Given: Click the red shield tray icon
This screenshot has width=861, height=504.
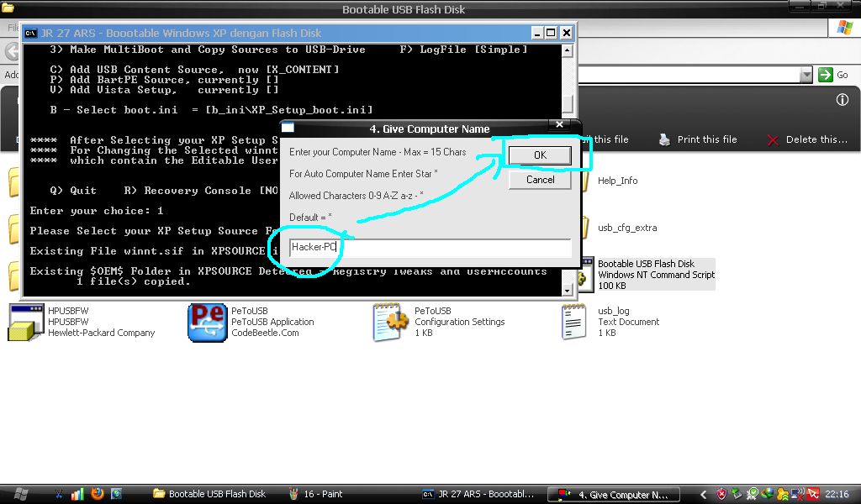Looking at the screenshot, I should tap(721, 494).
